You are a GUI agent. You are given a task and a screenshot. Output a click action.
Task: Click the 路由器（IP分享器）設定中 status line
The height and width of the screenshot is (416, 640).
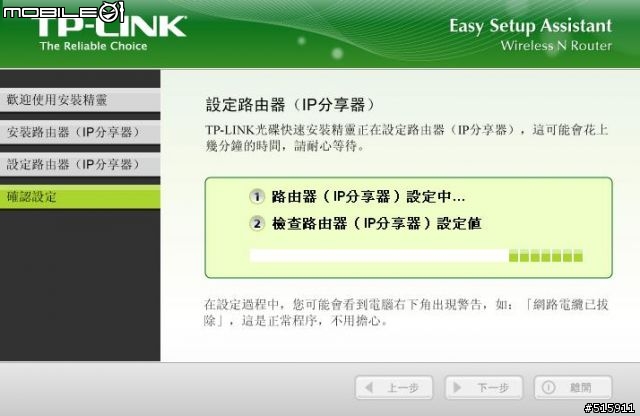(368, 197)
